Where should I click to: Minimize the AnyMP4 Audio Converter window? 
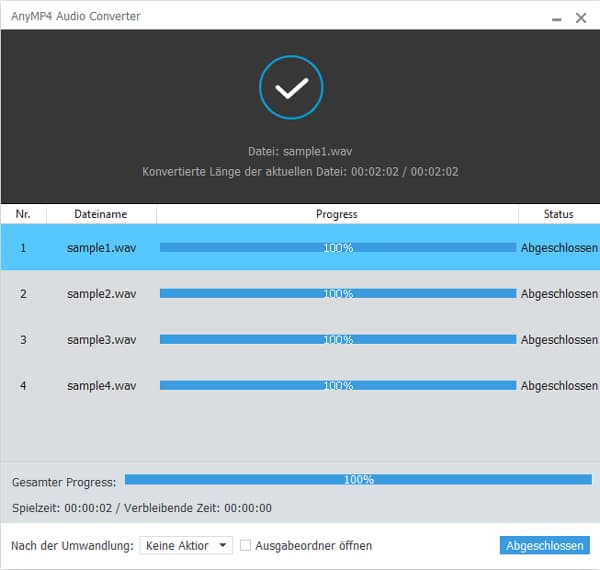click(557, 18)
